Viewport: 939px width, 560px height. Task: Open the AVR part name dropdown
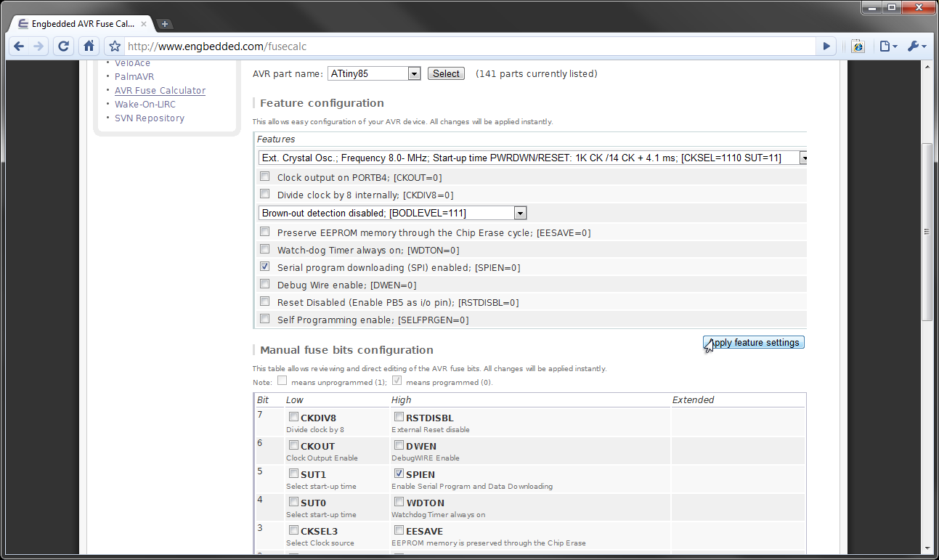(414, 73)
